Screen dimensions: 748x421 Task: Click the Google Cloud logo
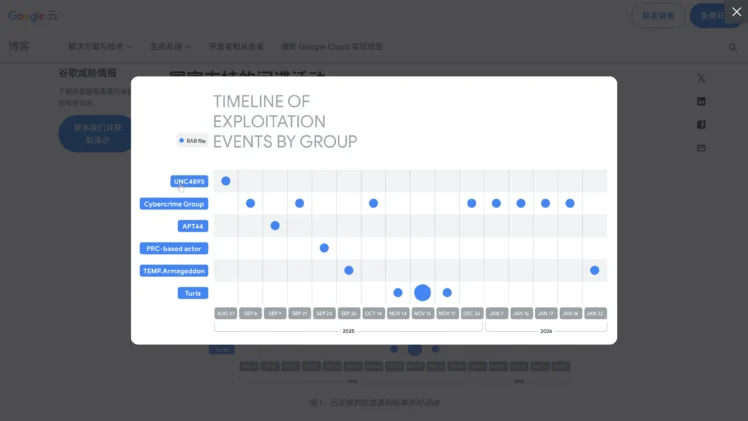click(x=33, y=15)
